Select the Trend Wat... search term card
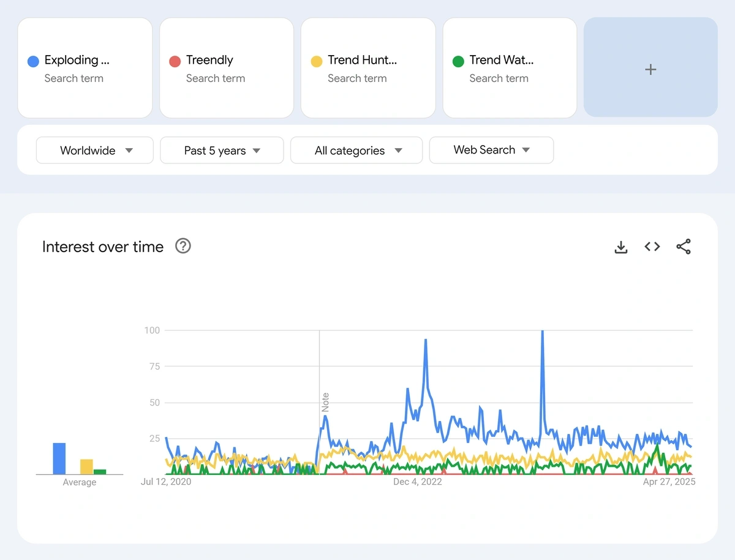 pyautogui.click(x=510, y=67)
